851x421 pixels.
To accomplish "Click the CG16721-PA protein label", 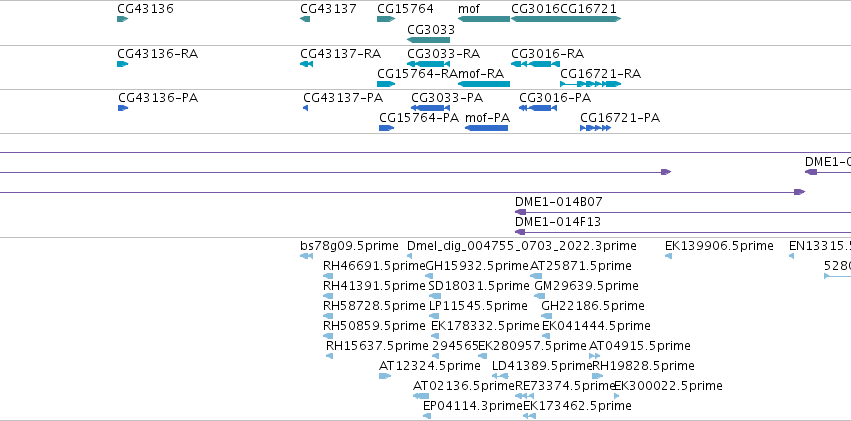I will pos(620,118).
